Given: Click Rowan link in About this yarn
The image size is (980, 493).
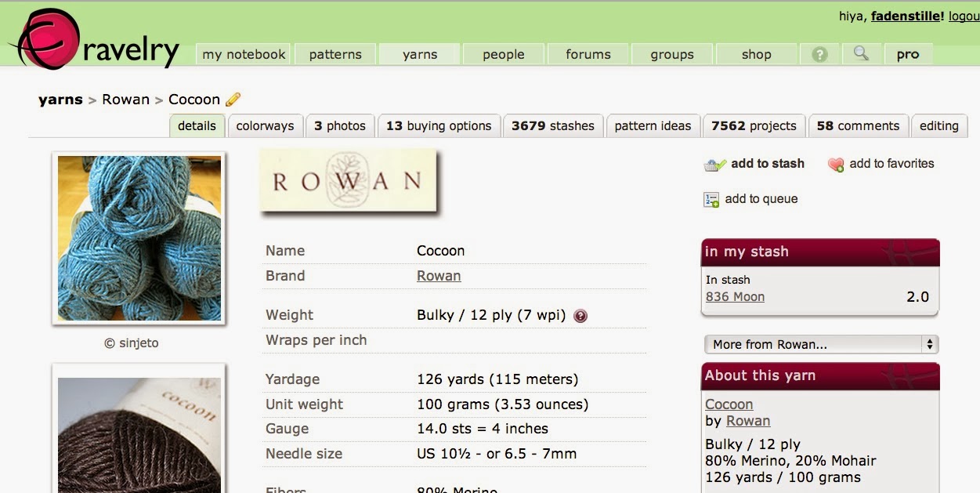Looking at the screenshot, I should (748, 421).
